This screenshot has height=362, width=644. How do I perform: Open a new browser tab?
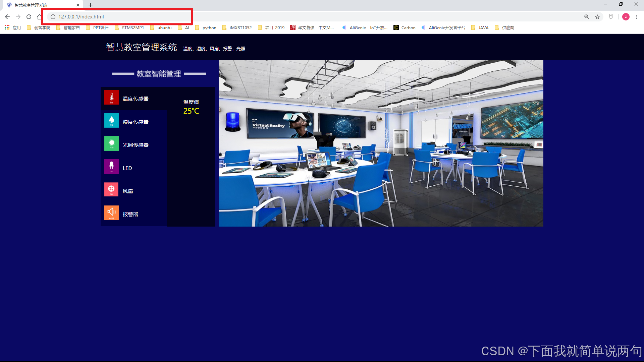(91, 5)
